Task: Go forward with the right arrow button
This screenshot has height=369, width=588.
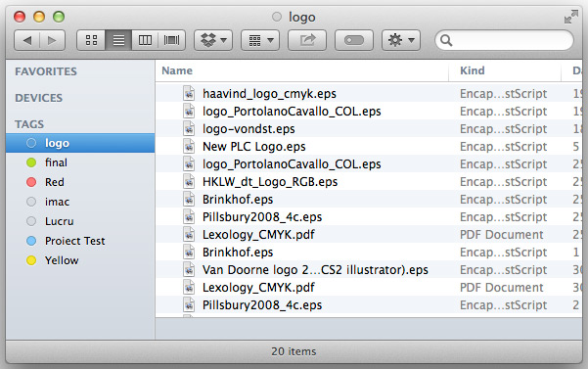Action: [52, 40]
